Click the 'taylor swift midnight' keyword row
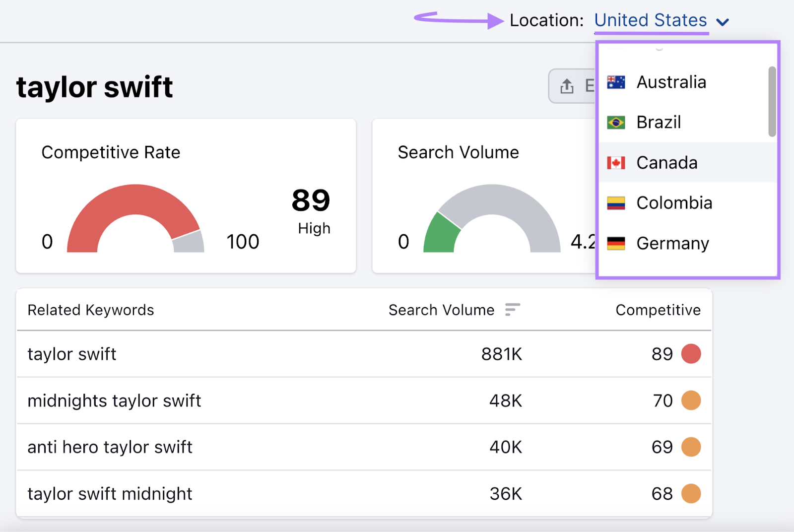This screenshot has height=532, width=794. [x=110, y=494]
